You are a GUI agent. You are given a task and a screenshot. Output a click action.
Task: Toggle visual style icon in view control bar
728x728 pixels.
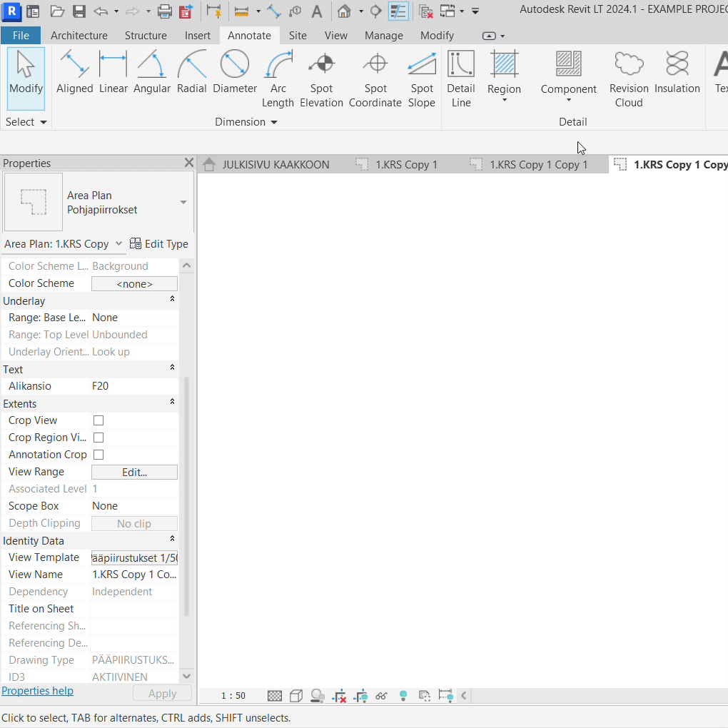[x=296, y=696]
